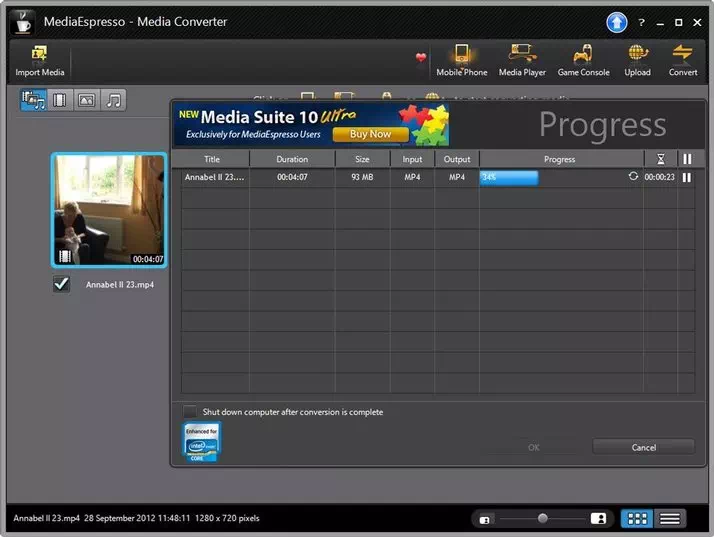Sort by Title column header

212,159
